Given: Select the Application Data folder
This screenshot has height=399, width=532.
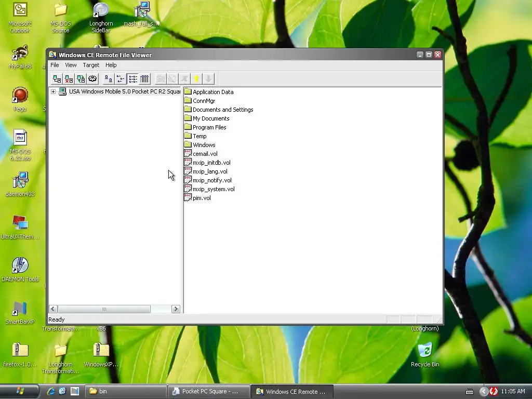Looking at the screenshot, I should 209,91.
